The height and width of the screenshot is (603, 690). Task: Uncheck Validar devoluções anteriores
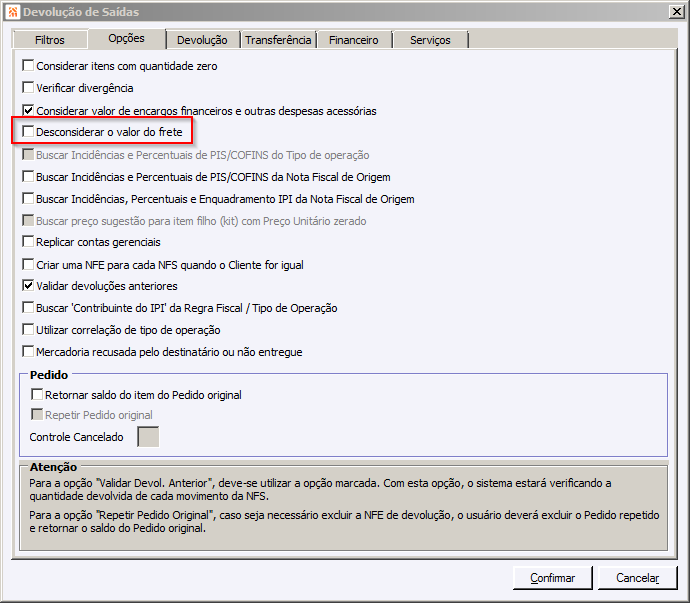pyautogui.click(x=28, y=286)
